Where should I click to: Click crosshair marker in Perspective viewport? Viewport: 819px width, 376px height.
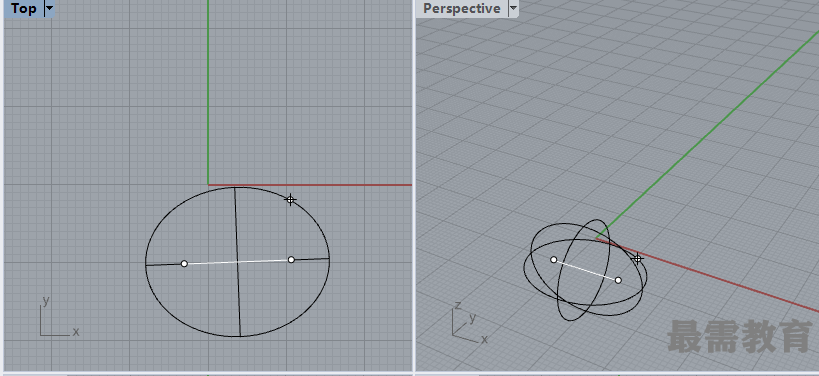point(637,258)
